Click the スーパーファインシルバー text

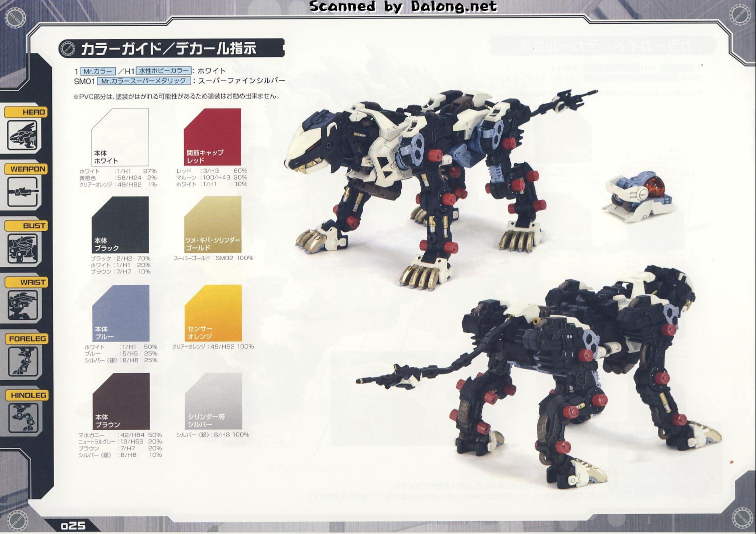242,80
